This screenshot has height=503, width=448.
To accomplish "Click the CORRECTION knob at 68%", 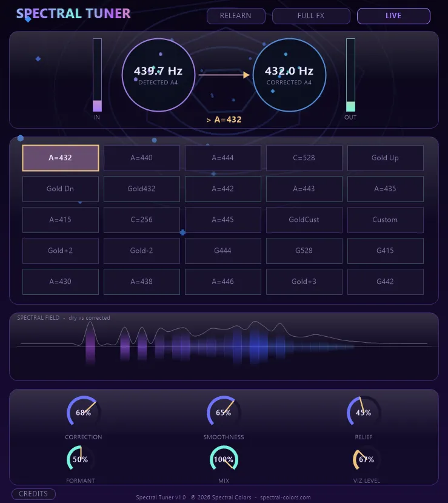I will tap(84, 413).
